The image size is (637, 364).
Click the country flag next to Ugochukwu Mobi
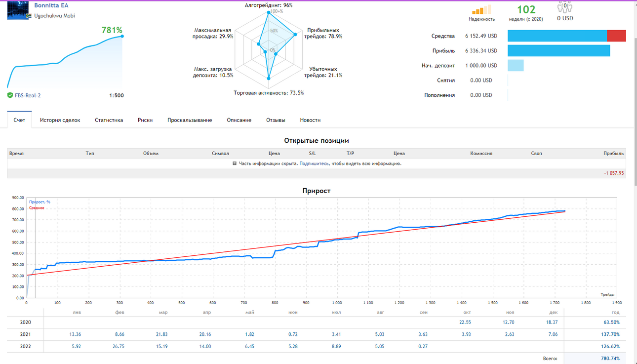click(29, 16)
